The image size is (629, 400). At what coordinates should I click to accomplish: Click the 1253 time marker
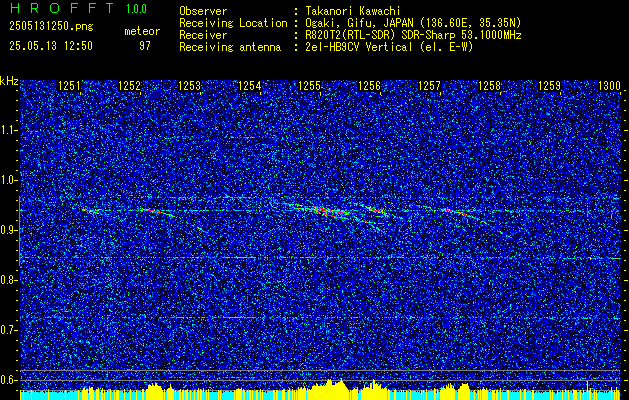pos(189,86)
